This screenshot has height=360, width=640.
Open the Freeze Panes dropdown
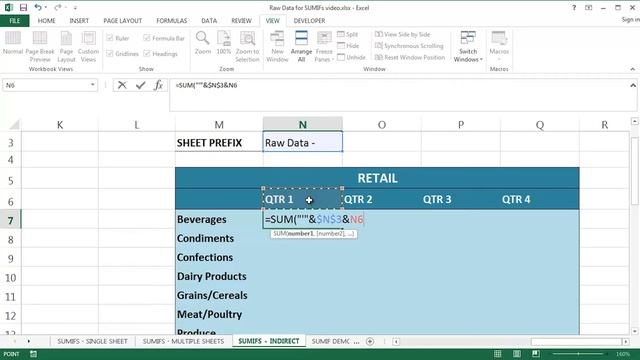(324, 46)
